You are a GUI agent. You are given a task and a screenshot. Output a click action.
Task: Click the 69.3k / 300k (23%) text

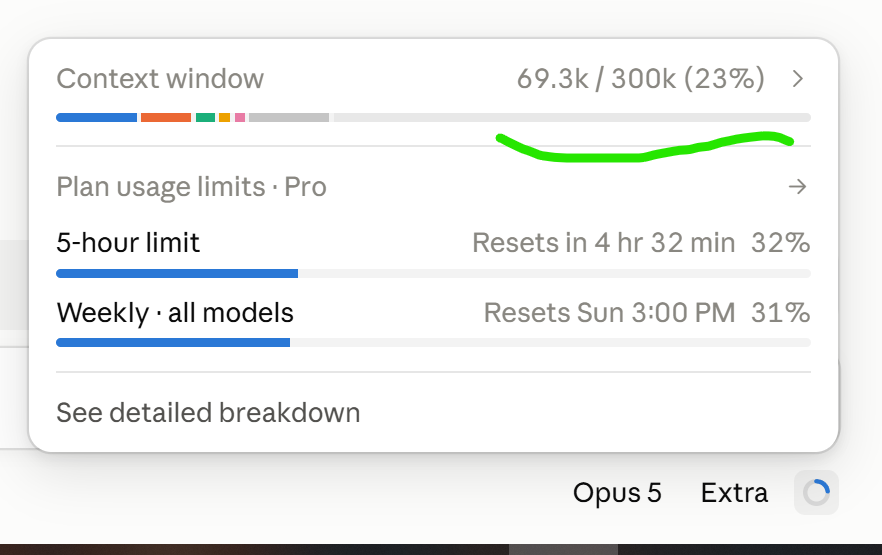[x=641, y=79]
